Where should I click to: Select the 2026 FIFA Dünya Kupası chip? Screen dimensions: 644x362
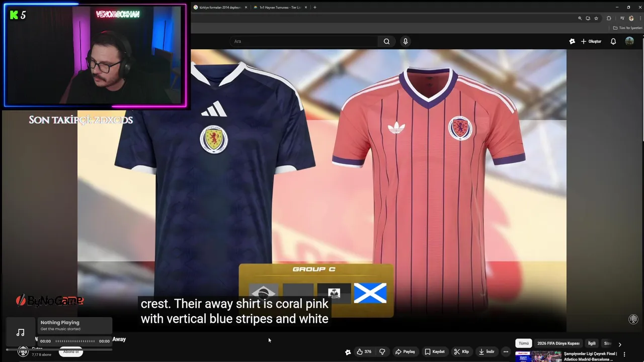(558, 343)
